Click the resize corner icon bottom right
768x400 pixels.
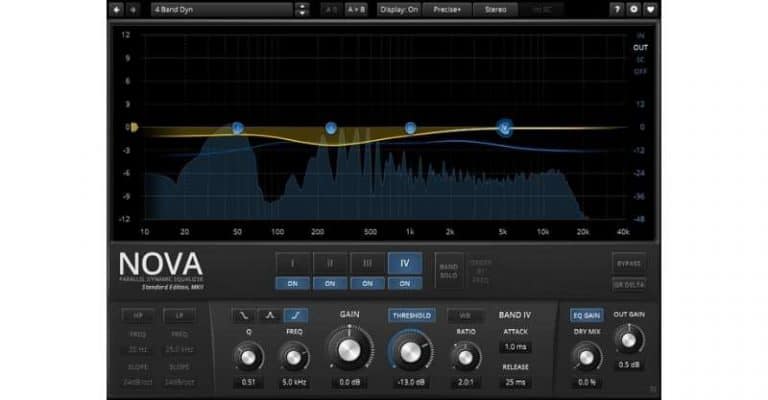[652, 390]
